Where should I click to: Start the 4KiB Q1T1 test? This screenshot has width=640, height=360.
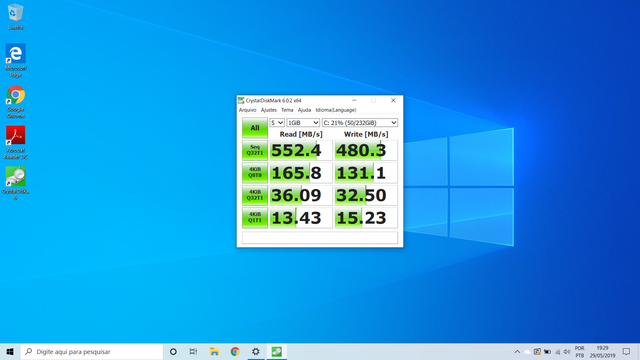(x=255, y=218)
